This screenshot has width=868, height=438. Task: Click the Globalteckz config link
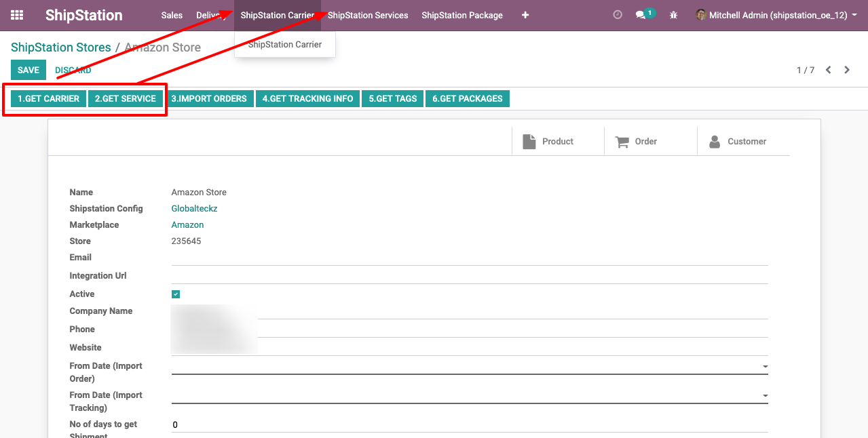click(194, 209)
